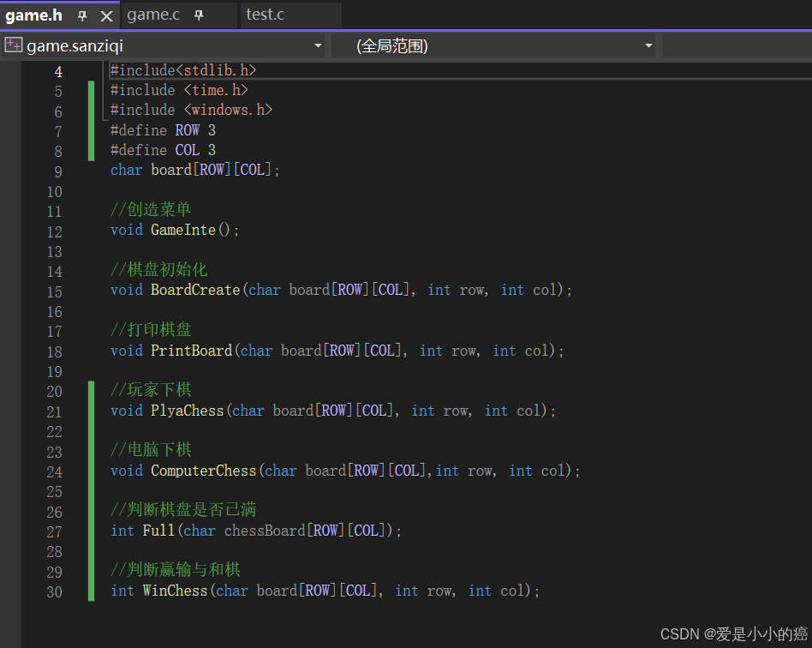Select the ComputerChess function name
Viewport: 812px width, 648px height.
[203, 471]
